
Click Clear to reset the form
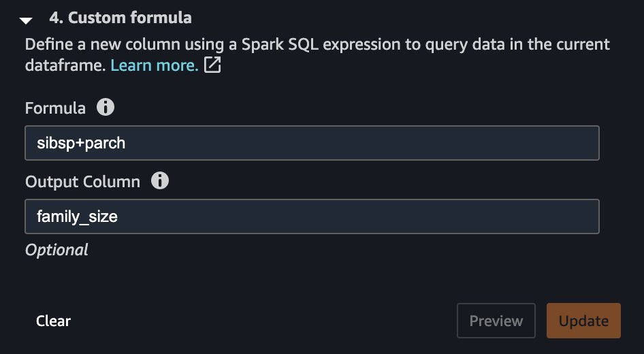click(53, 321)
